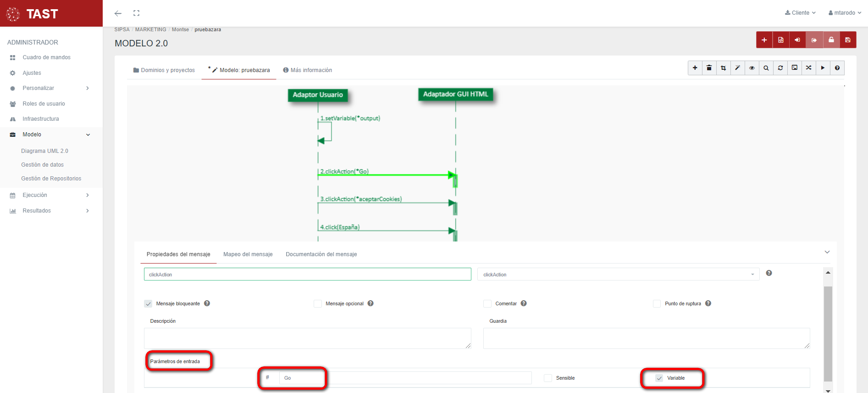868x393 pixels.
Task: Click the red floppy disk save button
Action: coord(847,40)
